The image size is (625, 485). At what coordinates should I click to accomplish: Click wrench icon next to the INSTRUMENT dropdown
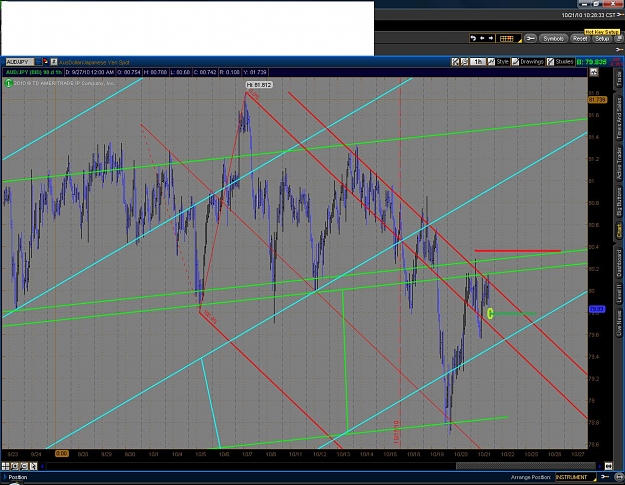pyautogui.click(x=605, y=477)
